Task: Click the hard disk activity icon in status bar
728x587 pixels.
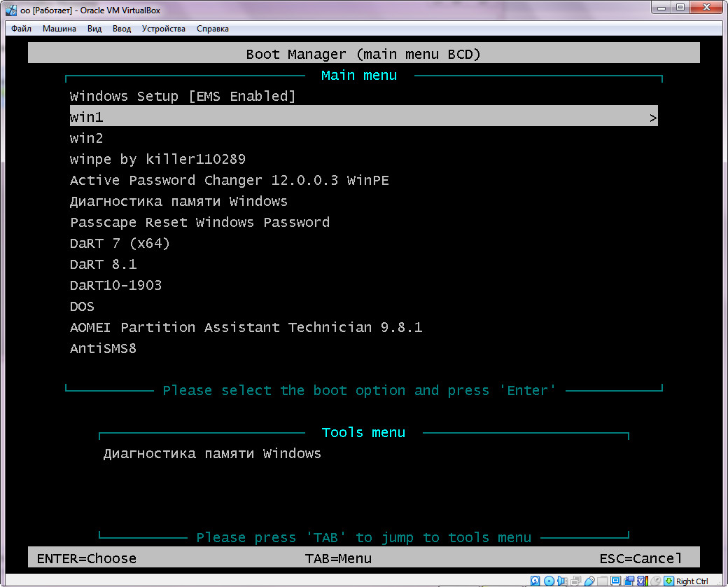Action: click(535, 581)
